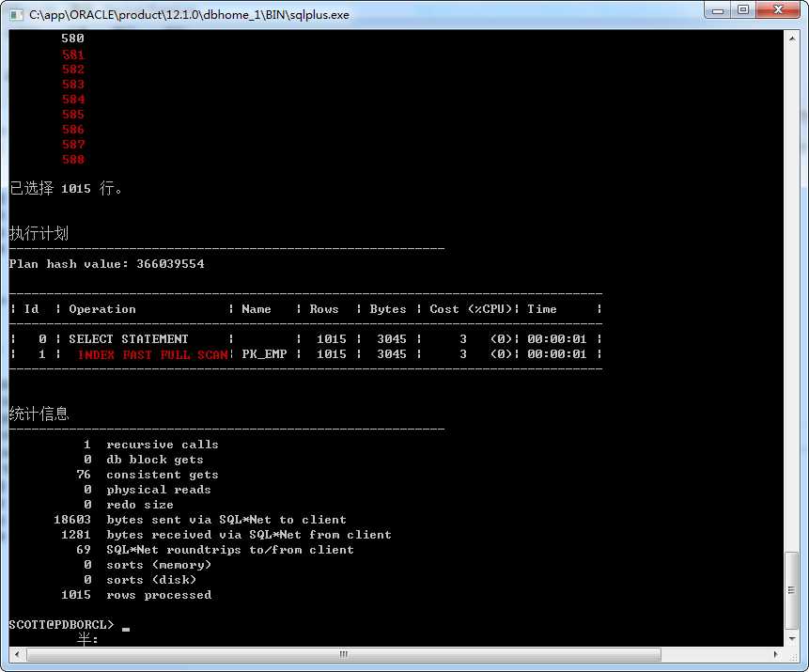809x672 pixels.
Task: Click the sorts (disk) line
Action: pos(140,580)
